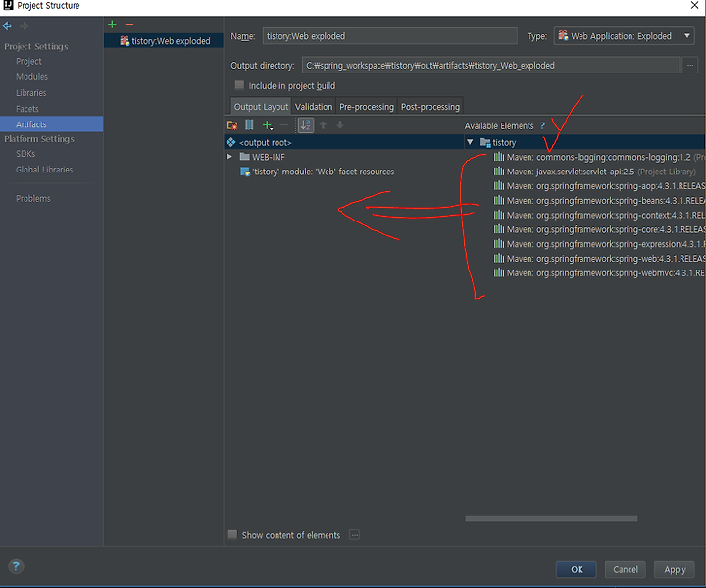Click the back navigation arrow
The height and width of the screenshot is (588, 706).
coord(7,26)
